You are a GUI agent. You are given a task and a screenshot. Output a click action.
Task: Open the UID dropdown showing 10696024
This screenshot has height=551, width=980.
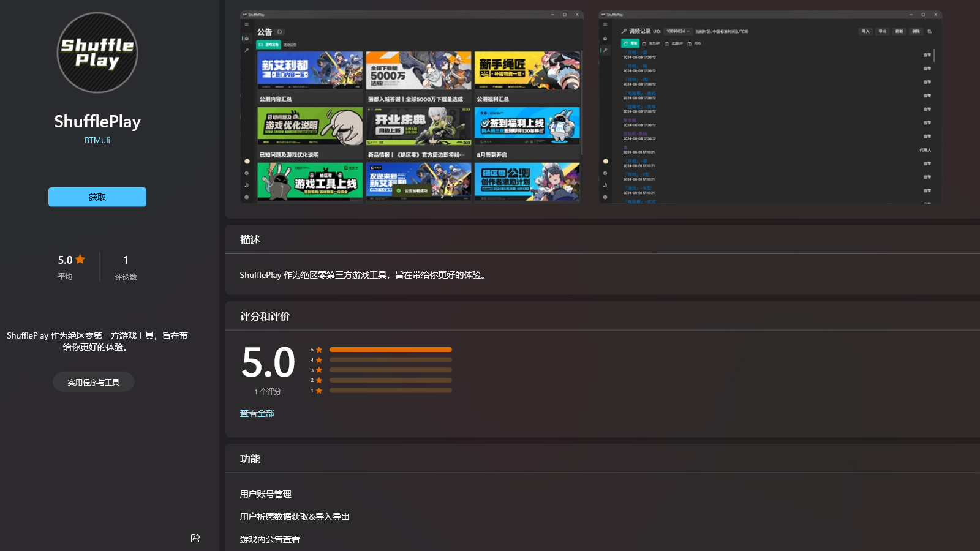(x=677, y=31)
